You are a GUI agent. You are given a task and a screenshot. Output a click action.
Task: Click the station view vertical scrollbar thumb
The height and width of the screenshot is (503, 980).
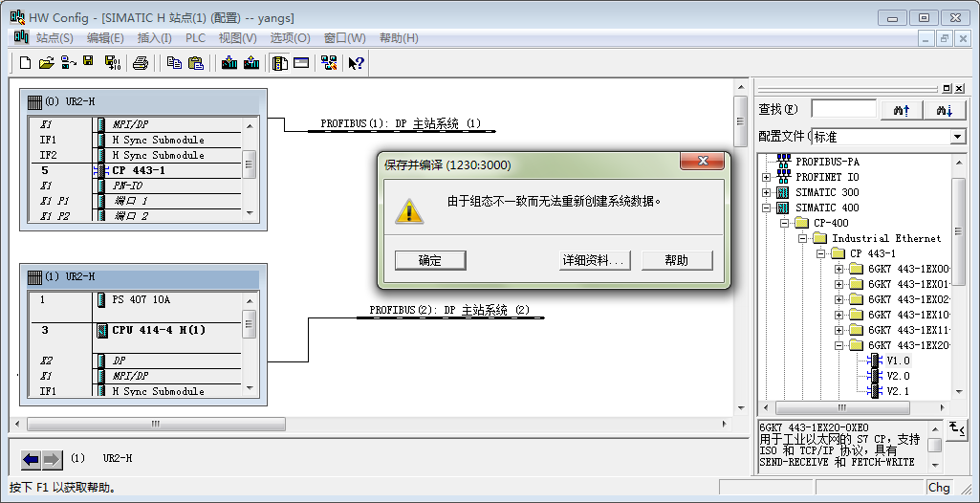(x=741, y=121)
